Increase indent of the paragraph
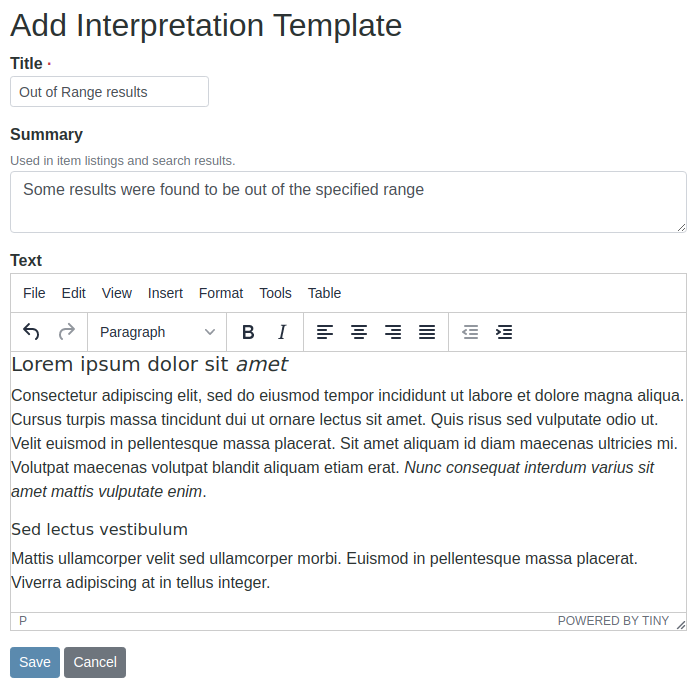The width and height of the screenshot is (698, 688). coord(504,332)
